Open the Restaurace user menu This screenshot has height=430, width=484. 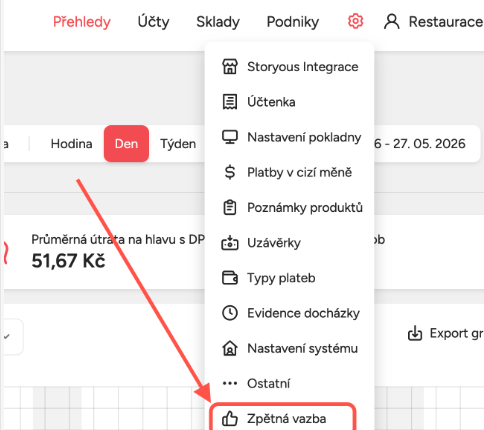[433, 22]
